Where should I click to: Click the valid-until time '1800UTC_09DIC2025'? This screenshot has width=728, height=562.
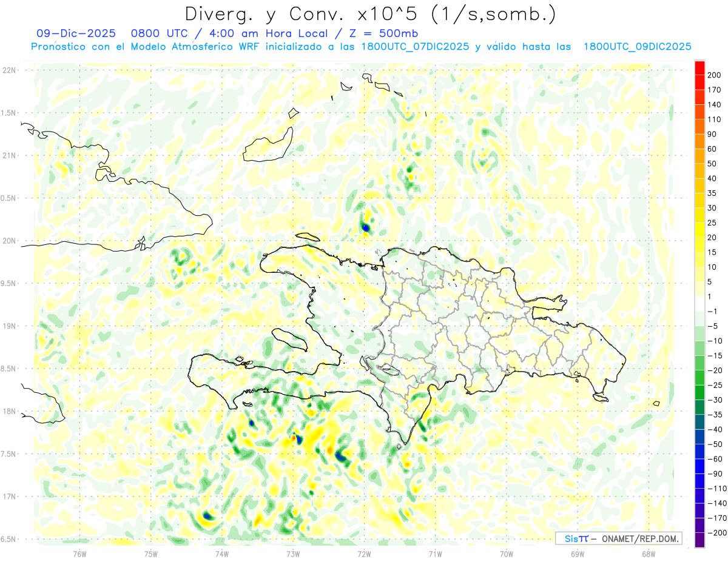click(x=637, y=47)
